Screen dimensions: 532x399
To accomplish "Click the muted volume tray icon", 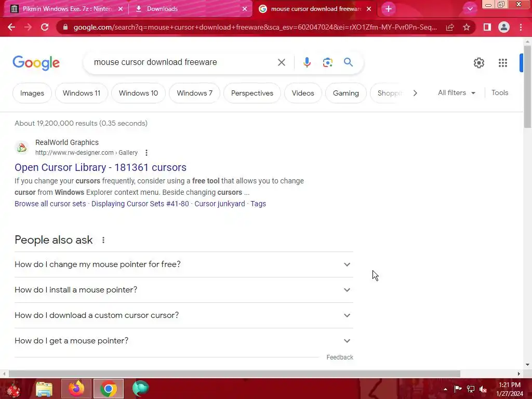I will coord(483,389).
